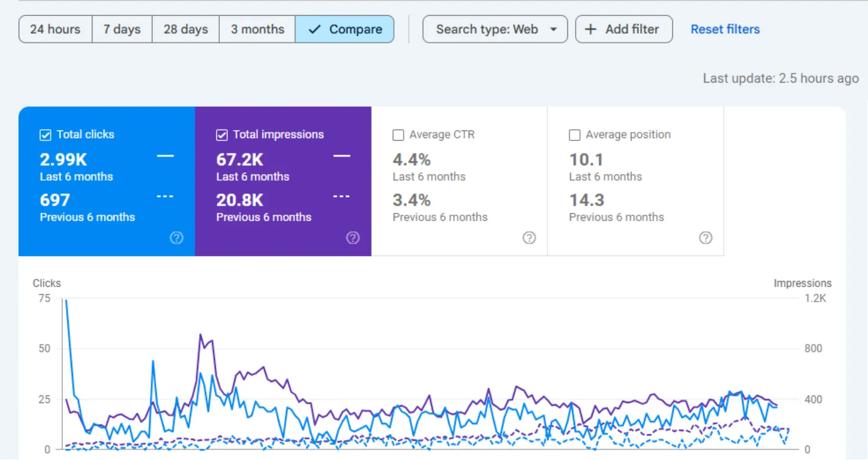Screen dimensions: 868x460
Task: Select the 28 days date range
Action: click(x=186, y=29)
